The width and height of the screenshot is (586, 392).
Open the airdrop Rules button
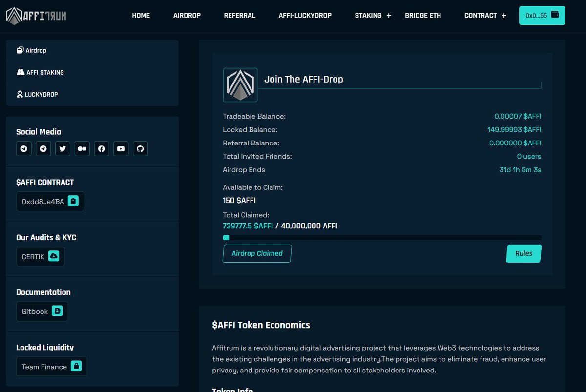point(524,254)
